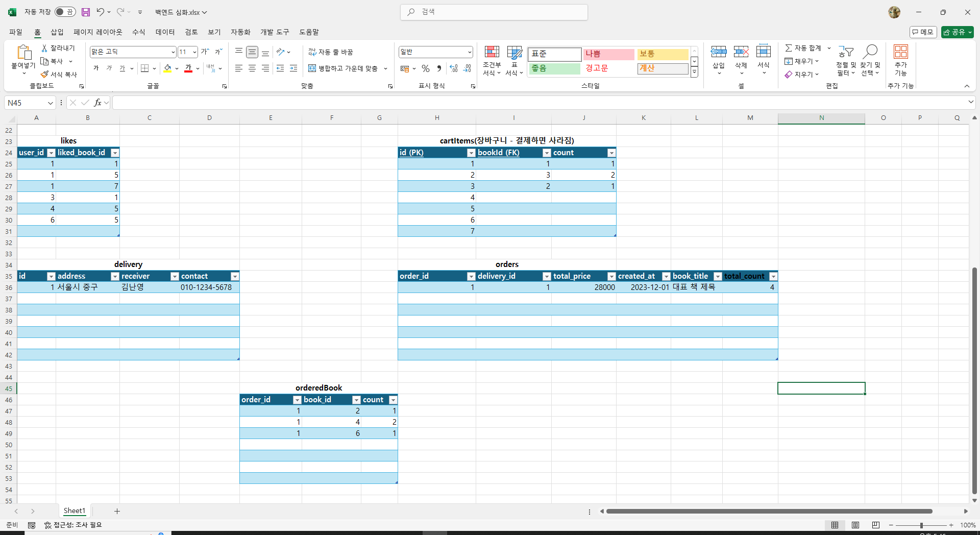
Task: Click the Add-ins icon
Action: [x=901, y=52]
